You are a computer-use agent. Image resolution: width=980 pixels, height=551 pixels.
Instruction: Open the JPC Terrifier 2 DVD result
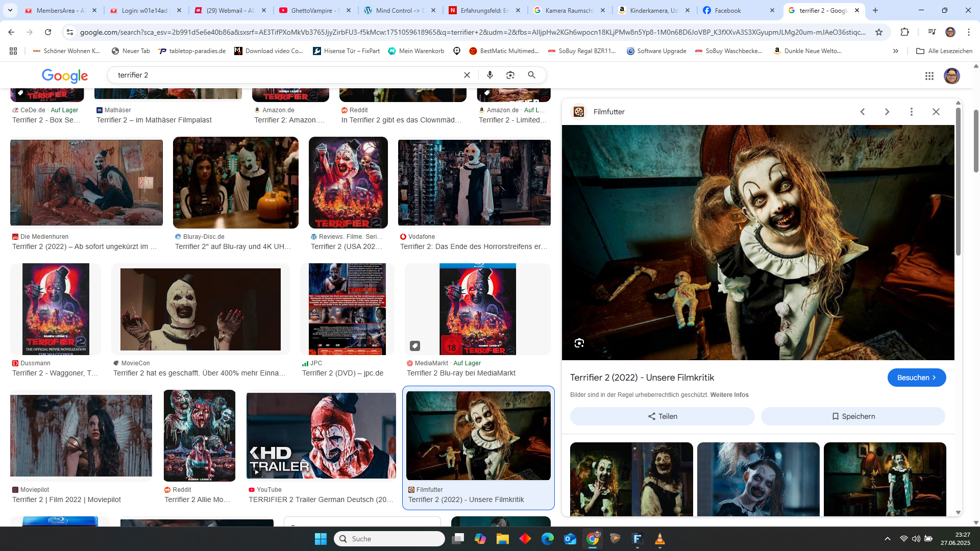tap(347, 309)
